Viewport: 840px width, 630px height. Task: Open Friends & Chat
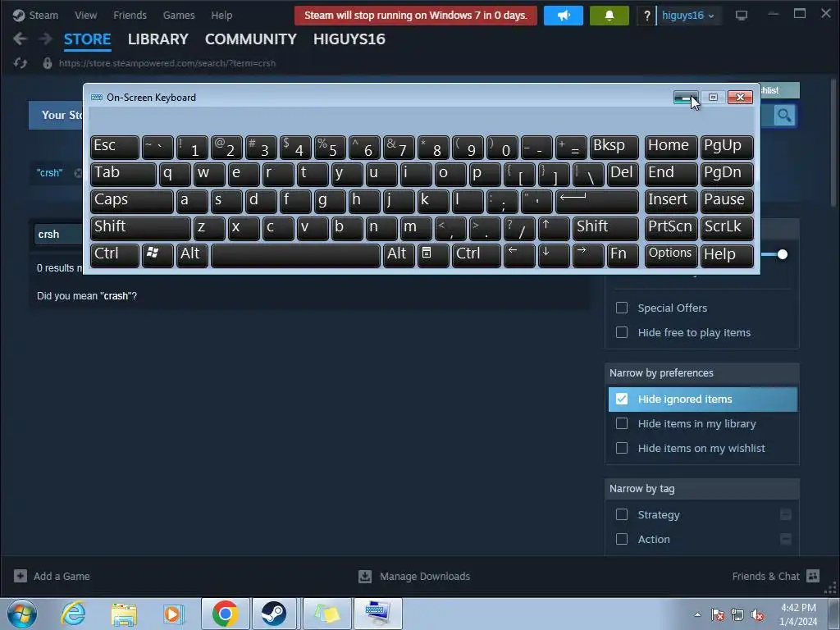[x=776, y=577]
